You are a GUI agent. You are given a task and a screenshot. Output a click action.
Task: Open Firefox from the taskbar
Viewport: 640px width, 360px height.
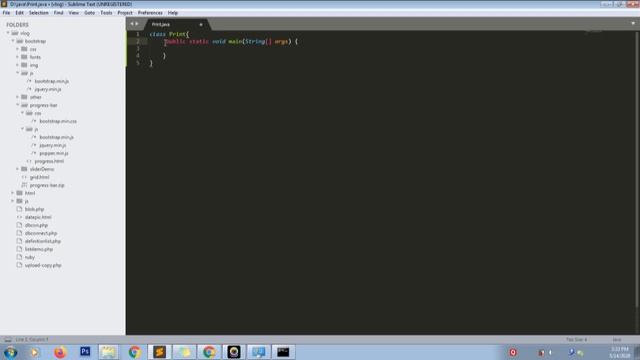[60, 352]
